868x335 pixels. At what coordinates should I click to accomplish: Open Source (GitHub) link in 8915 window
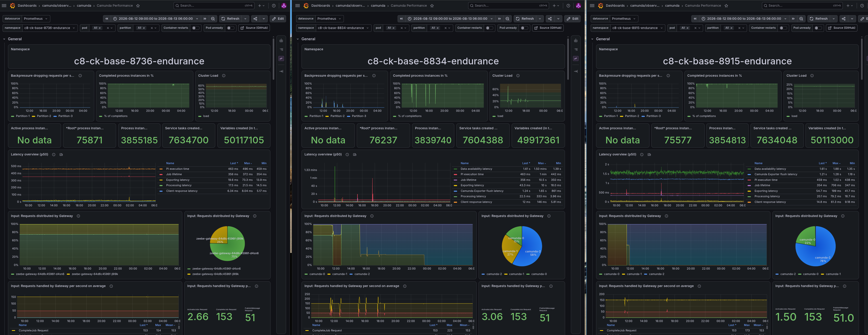pos(842,28)
